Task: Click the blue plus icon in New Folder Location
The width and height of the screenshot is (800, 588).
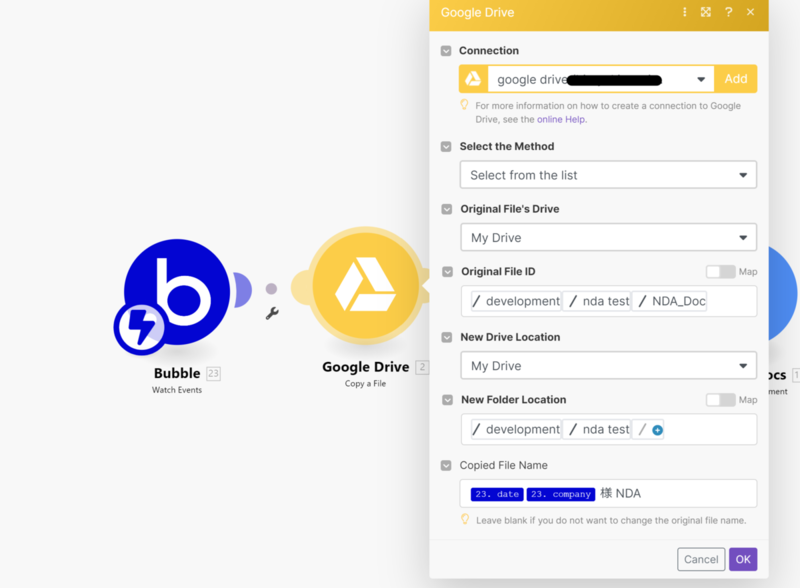Action: click(657, 430)
